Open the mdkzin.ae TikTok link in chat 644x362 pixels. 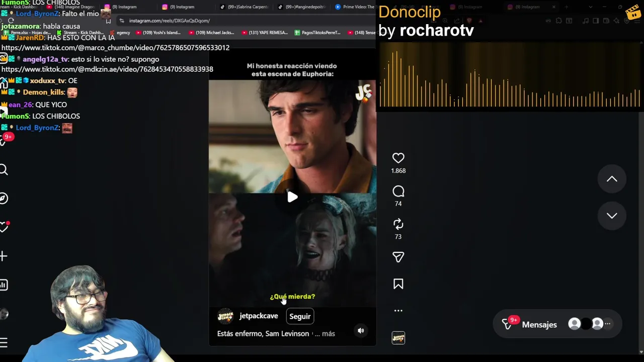[x=107, y=69]
